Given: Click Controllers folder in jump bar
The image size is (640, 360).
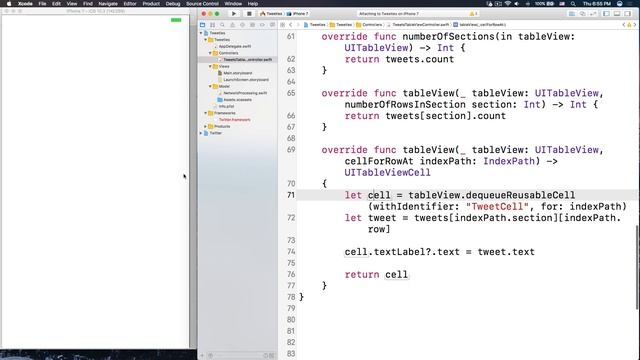Looking at the screenshot, I should click(x=369, y=25).
